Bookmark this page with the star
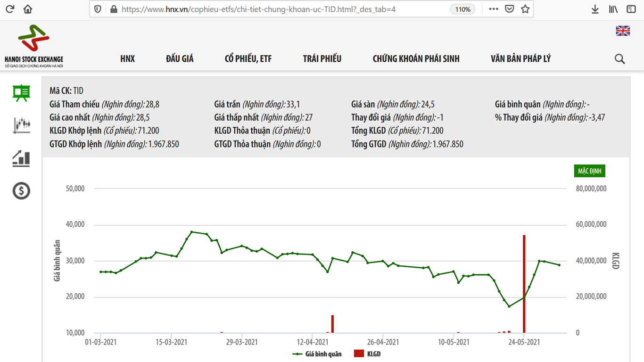The image size is (644, 362). (x=525, y=9)
